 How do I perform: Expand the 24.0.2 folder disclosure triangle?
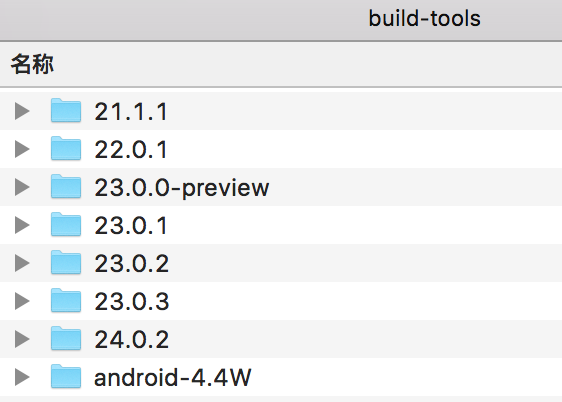22,339
